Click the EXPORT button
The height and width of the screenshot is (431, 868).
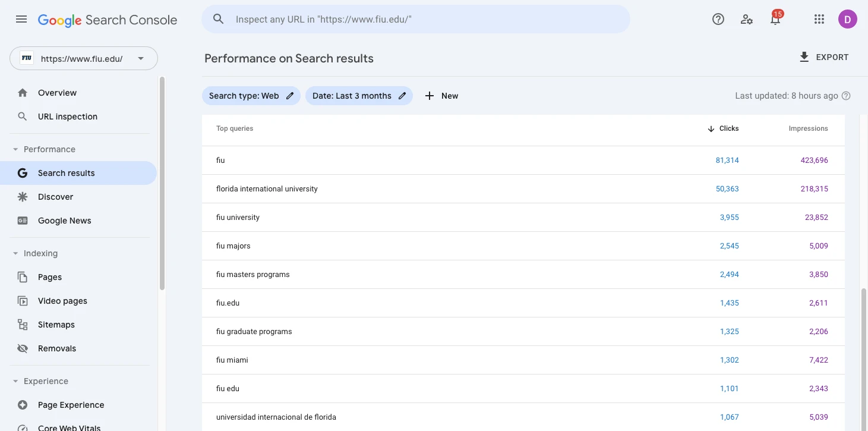(x=824, y=57)
